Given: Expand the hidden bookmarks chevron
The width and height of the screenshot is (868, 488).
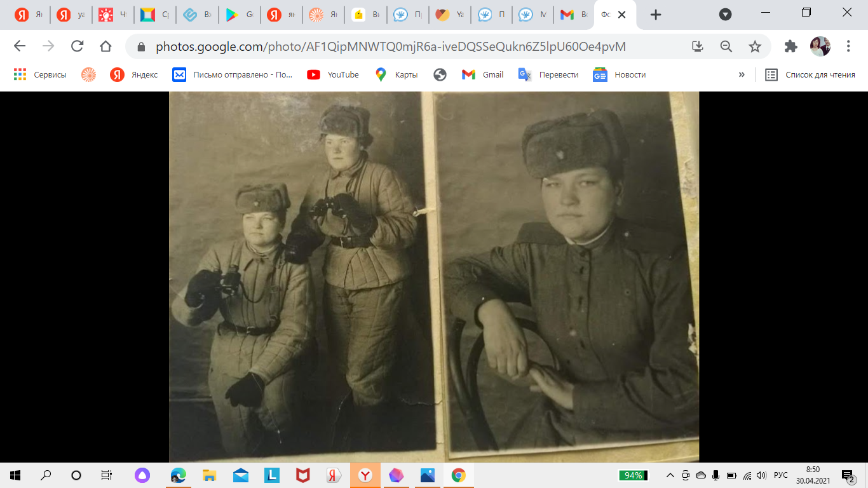Looking at the screenshot, I should 741,75.
